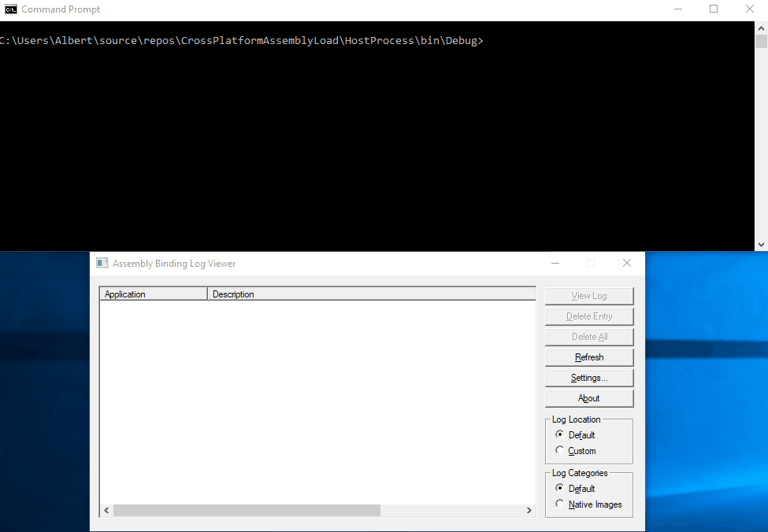Minimize the Assembly Binding Log Viewer window

point(555,264)
